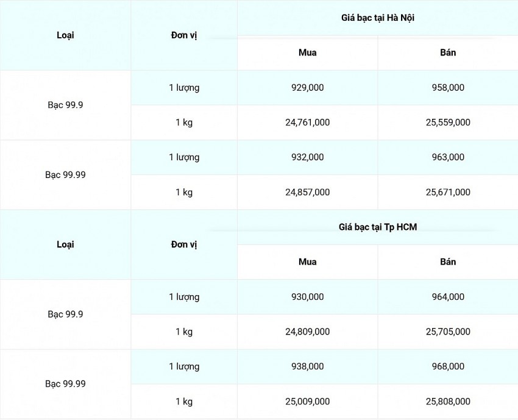Select the 968,000 sell price cell
518x420 pixels.
[448, 367]
